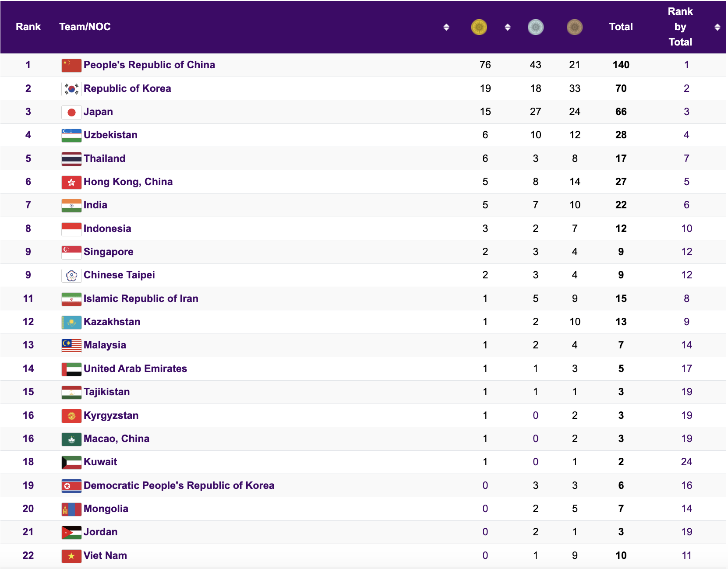
Task: Open the Jordan team link
Action: (101, 532)
